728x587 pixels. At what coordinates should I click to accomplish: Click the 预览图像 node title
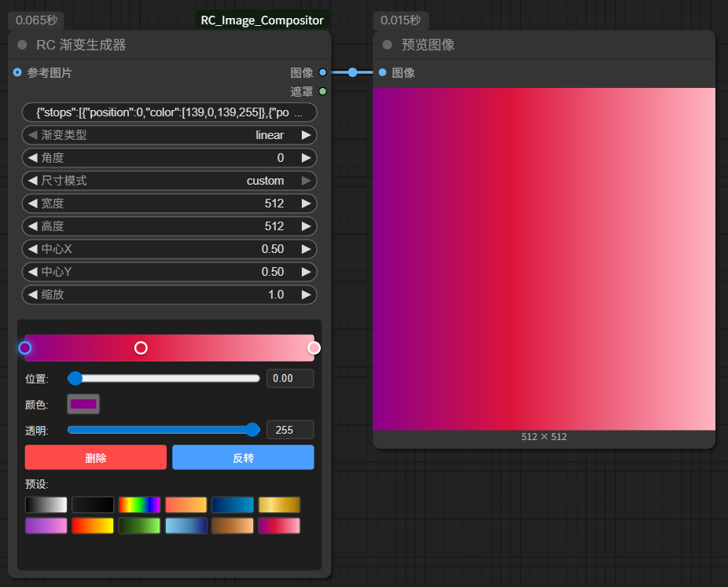pos(428,45)
